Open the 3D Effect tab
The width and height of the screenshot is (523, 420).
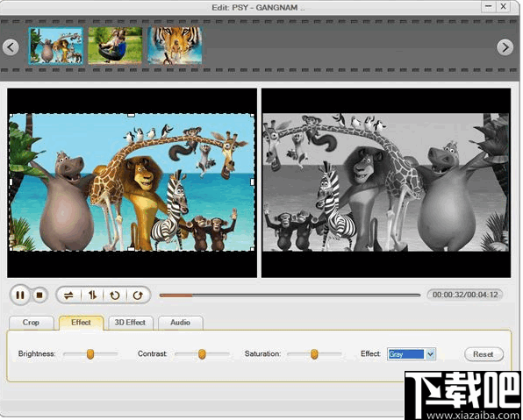131,323
